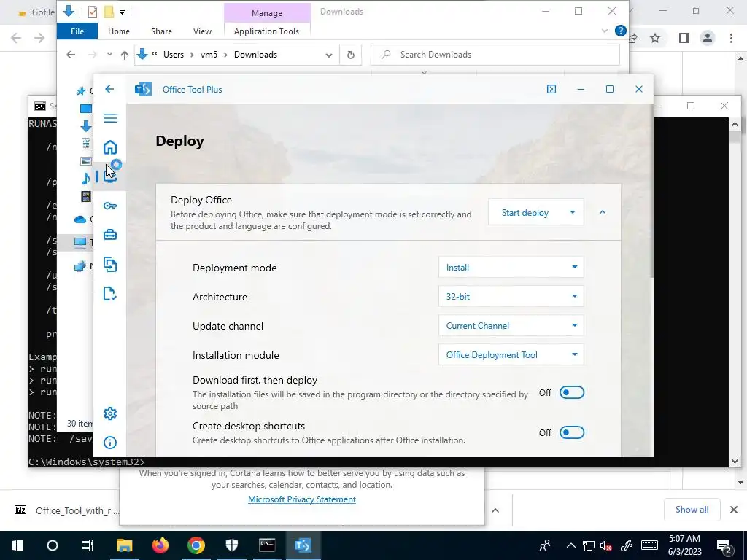The image size is (747, 560).
Task: Open the Convert Office sidebar icon
Action: [110, 264]
